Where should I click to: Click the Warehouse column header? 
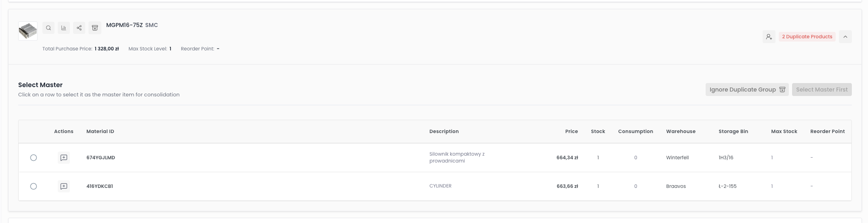(681, 131)
